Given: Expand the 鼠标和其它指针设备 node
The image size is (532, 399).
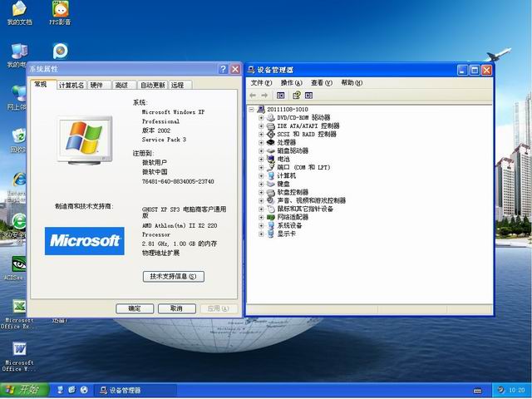Looking at the screenshot, I should click(261, 209).
